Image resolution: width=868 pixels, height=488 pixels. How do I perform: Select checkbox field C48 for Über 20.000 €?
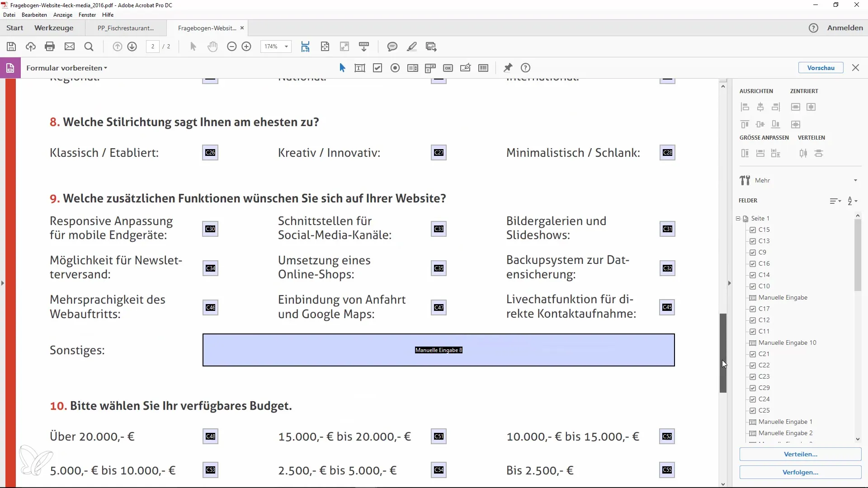click(210, 436)
